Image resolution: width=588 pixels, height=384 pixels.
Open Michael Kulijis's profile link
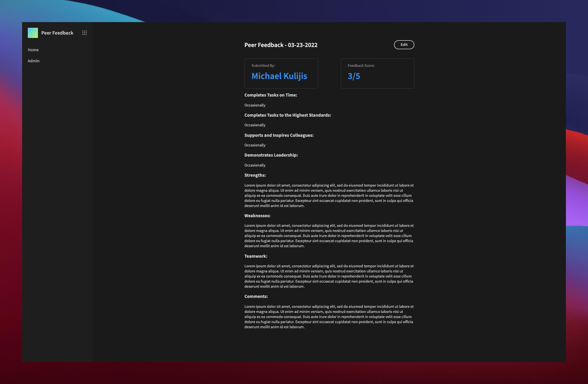click(279, 76)
